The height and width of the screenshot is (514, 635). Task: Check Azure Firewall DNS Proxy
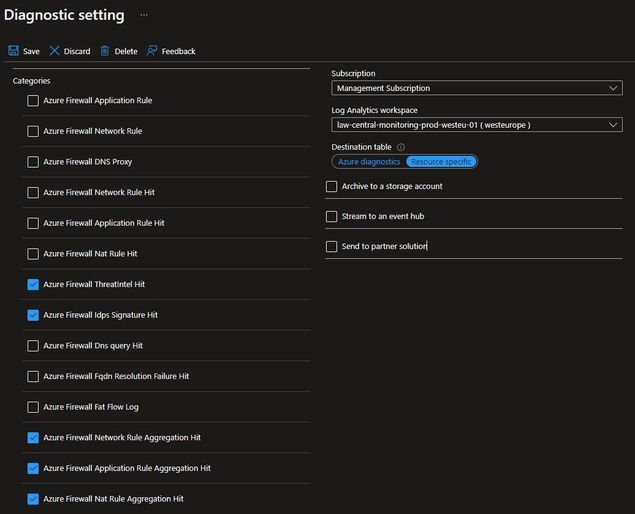tap(33, 162)
